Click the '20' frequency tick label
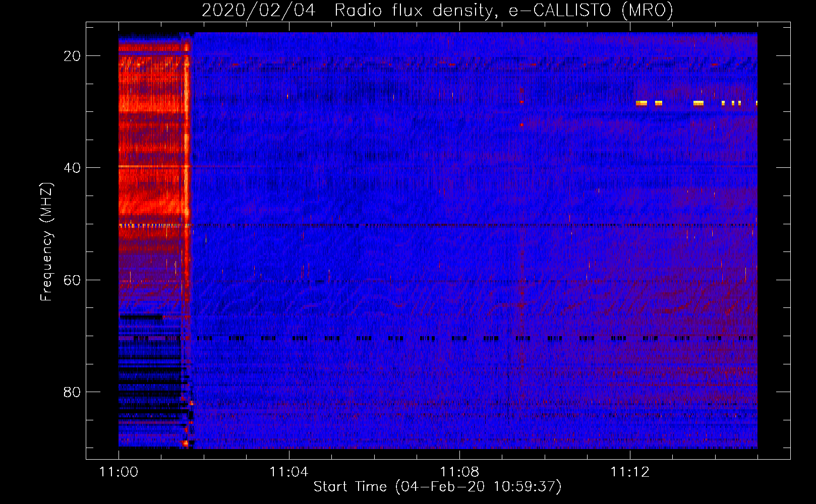Viewport: 816px width, 504px height. point(72,56)
